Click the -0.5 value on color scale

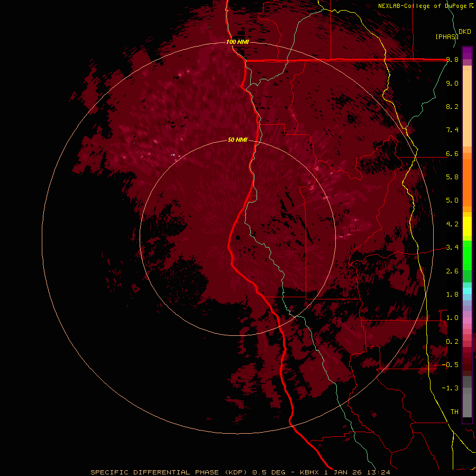pyautogui.click(x=451, y=365)
